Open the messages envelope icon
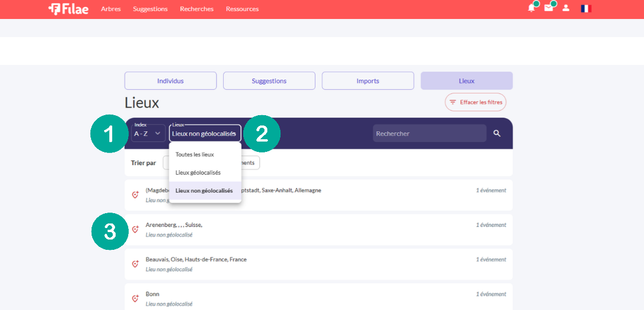Viewport: 644px width, 310px height. [x=548, y=8]
